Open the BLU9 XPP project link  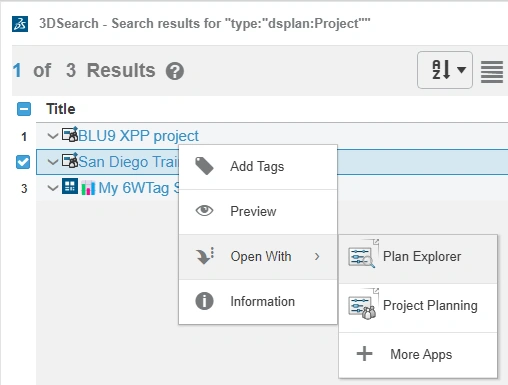click(138, 136)
